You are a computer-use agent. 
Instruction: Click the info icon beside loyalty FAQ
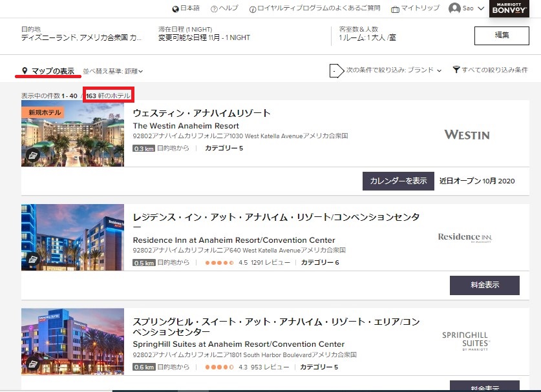click(253, 9)
